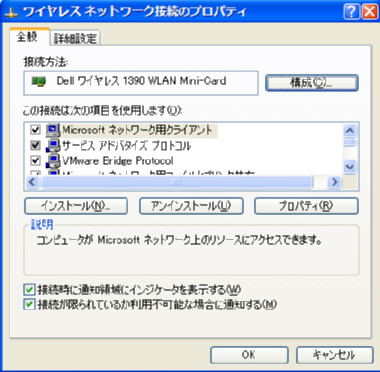Select the サービス アドバタイズ プロトコル row text

pyautogui.click(x=127, y=146)
